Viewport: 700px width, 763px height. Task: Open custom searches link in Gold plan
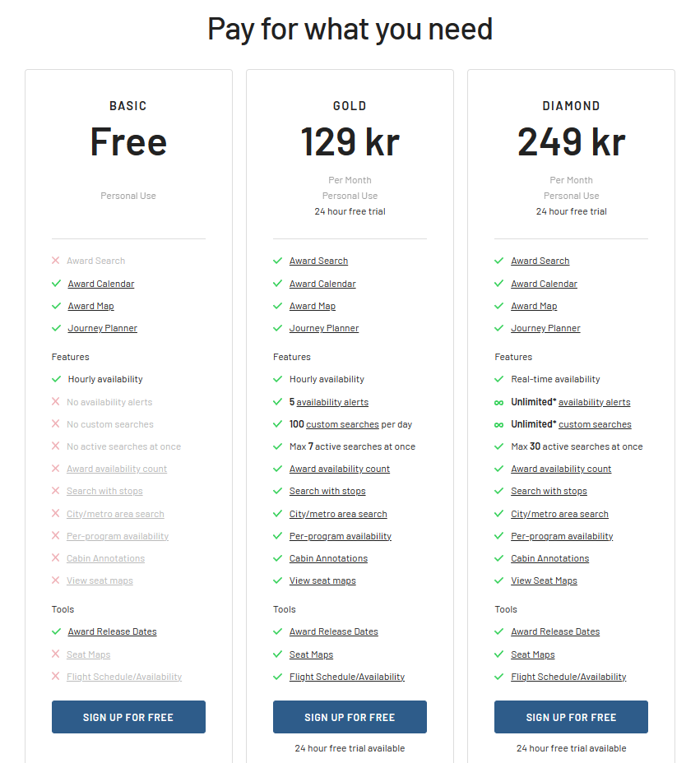(x=342, y=424)
